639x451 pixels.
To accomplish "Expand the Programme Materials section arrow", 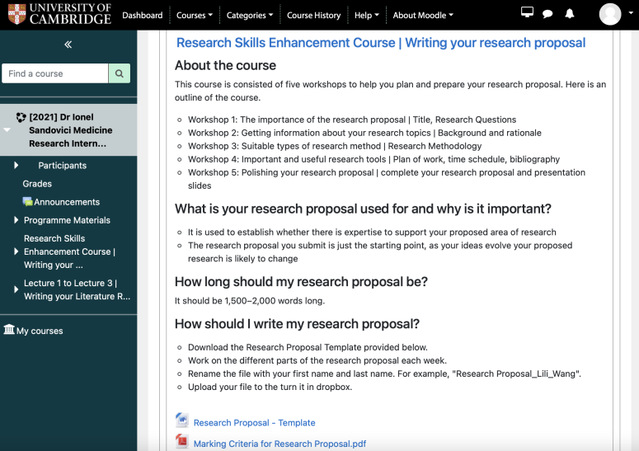I will (17, 220).
